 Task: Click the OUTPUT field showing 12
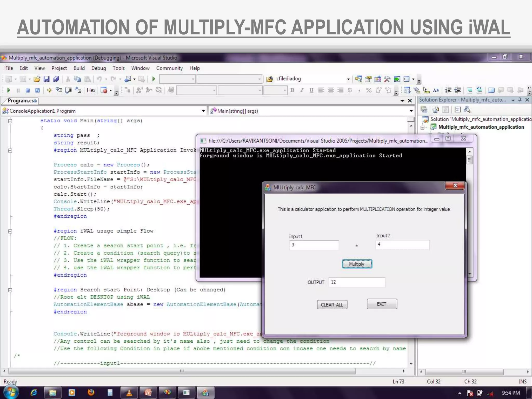(x=357, y=282)
